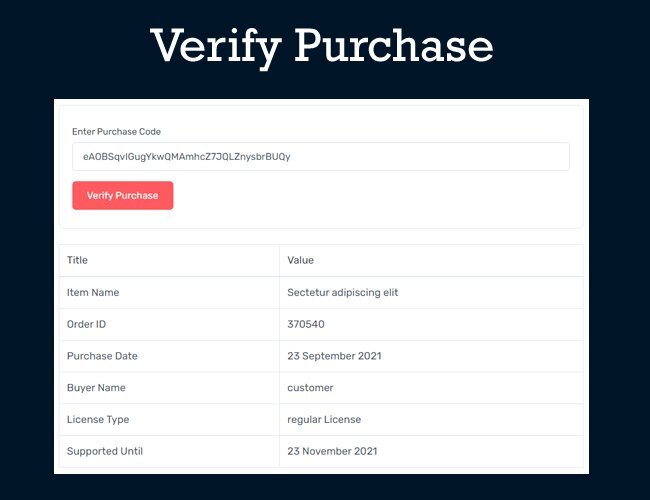The image size is (650, 500).
Task: Click the License Type label cell
Action: [98, 420]
